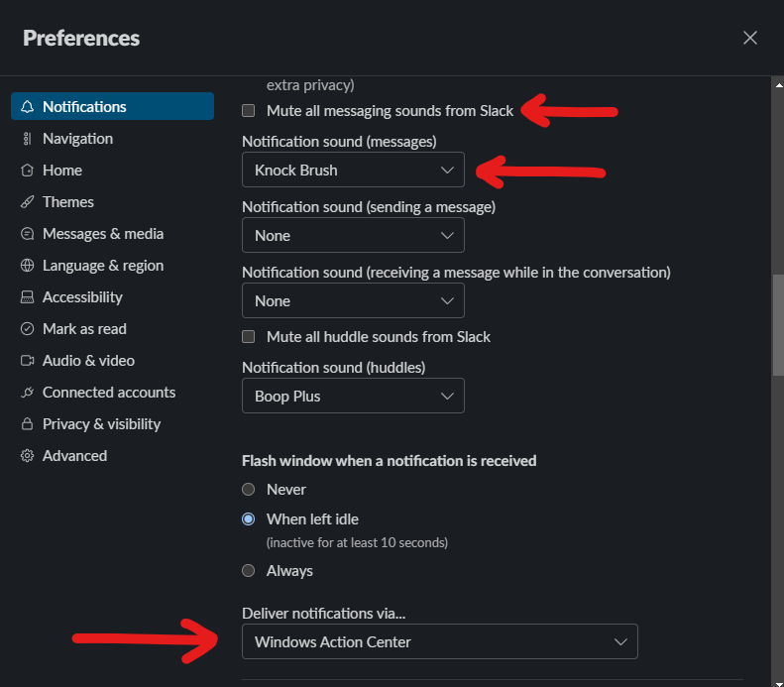The width and height of the screenshot is (784, 687).
Task: Click the 'Deliver notifications via...' label
Action: tap(323, 613)
